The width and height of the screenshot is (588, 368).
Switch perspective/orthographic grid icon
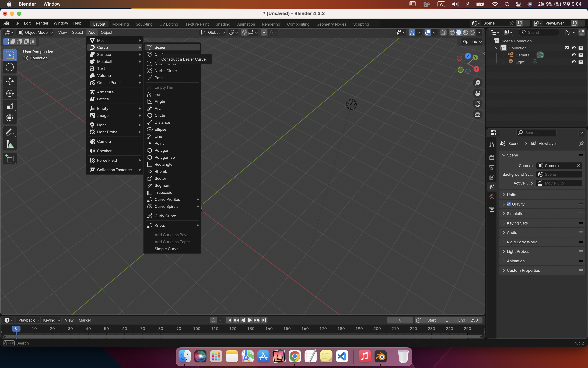[x=477, y=114]
